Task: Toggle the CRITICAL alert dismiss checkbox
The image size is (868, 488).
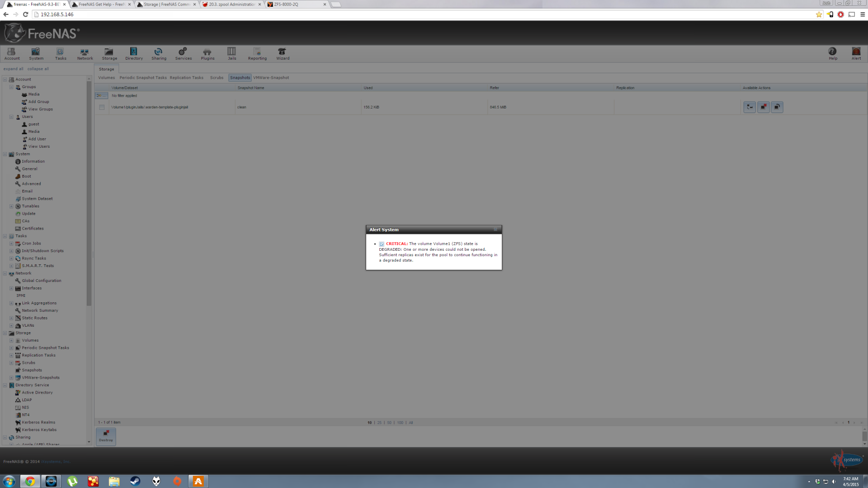Action: pos(382,244)
